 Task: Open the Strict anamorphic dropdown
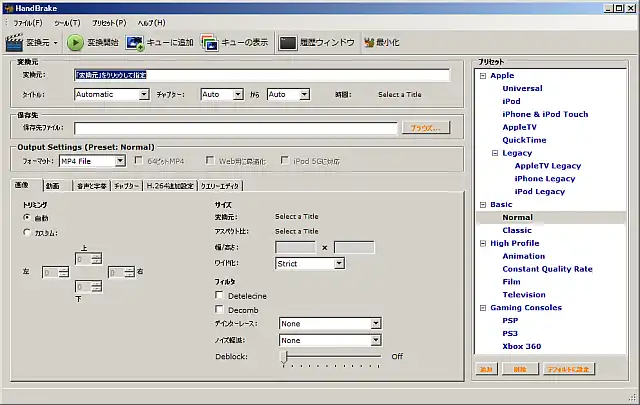[x=310, y=264]
